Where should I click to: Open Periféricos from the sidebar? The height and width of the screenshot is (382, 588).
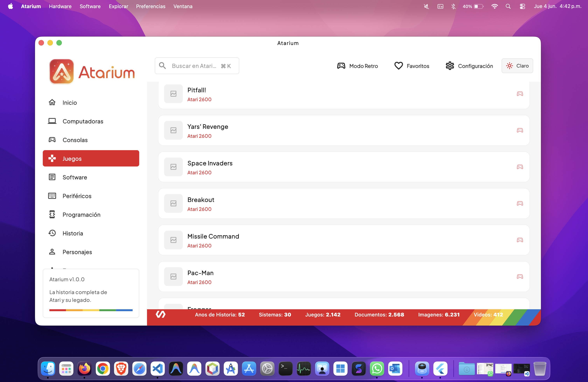pos(91,196)
